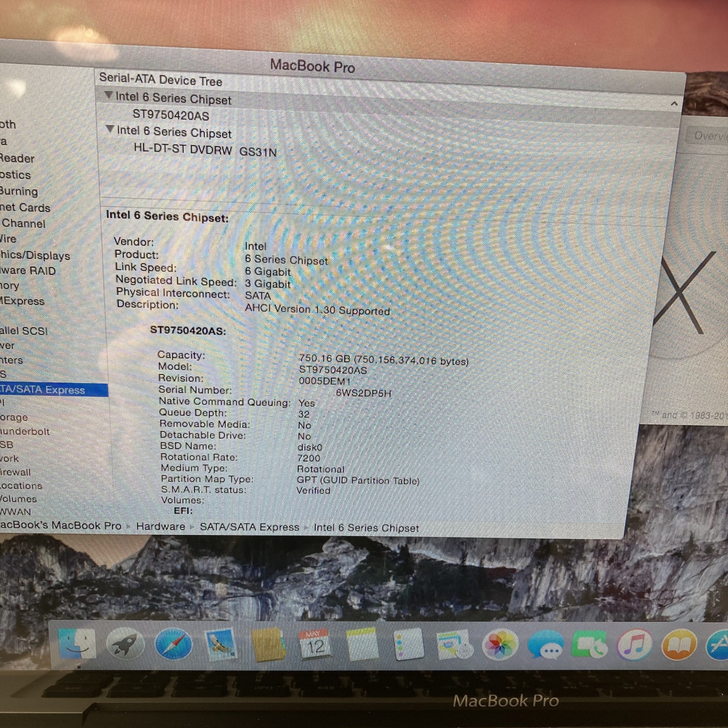Open Notes yellow pad icon in Dock

pyautogui.click(x=362, y=645)
